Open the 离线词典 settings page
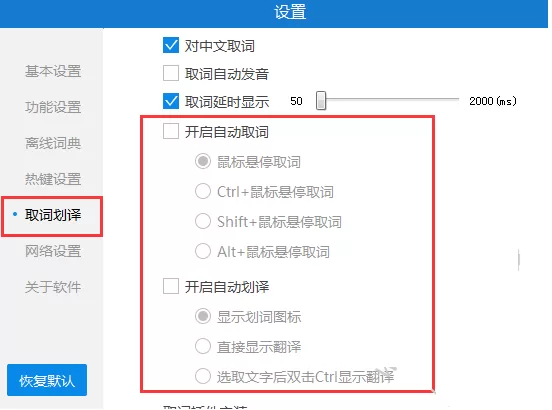 [x=53, y=143]
